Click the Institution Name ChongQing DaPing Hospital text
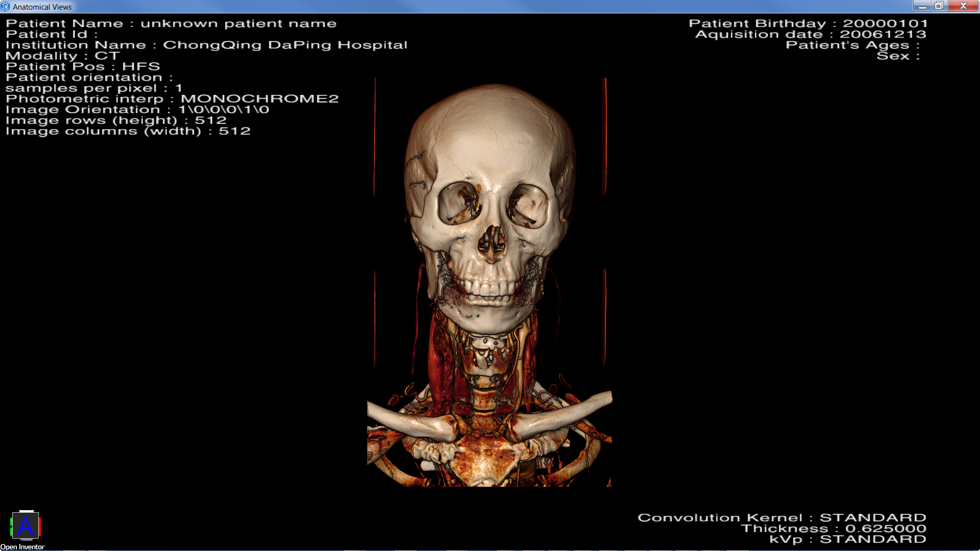980x551 pixels. (206, 45)
